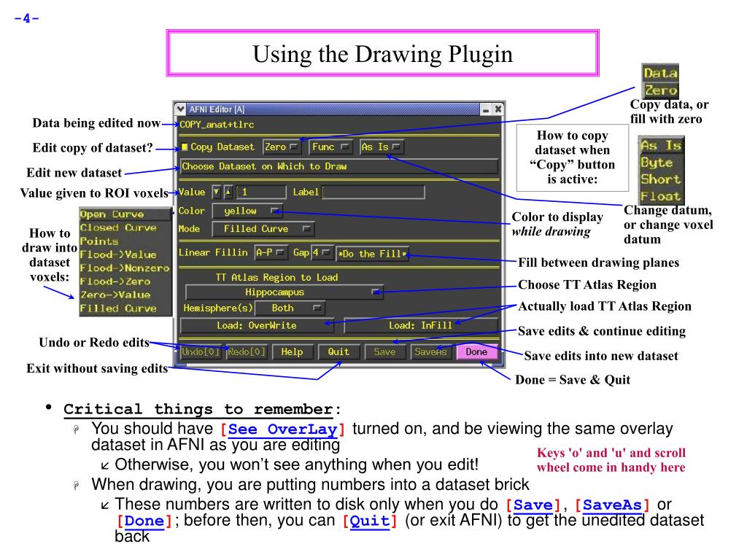The height and width of the screenshot is (560, 747).
Task: Select Filled Curve in mode menu
Action: coord(125,308)
